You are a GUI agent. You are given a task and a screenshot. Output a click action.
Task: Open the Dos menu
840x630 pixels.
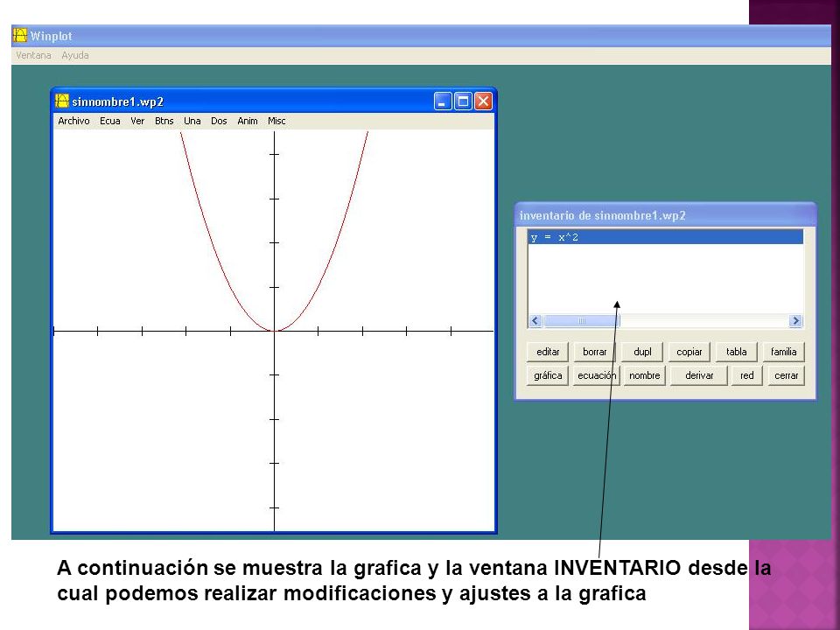tap(219, 121)
